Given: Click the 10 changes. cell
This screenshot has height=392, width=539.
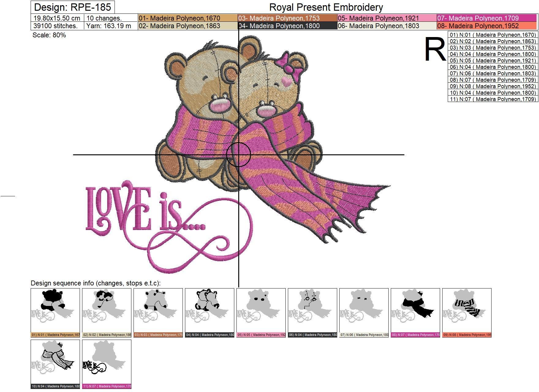Looking at the screenshot, I should (x=111, y=18).
